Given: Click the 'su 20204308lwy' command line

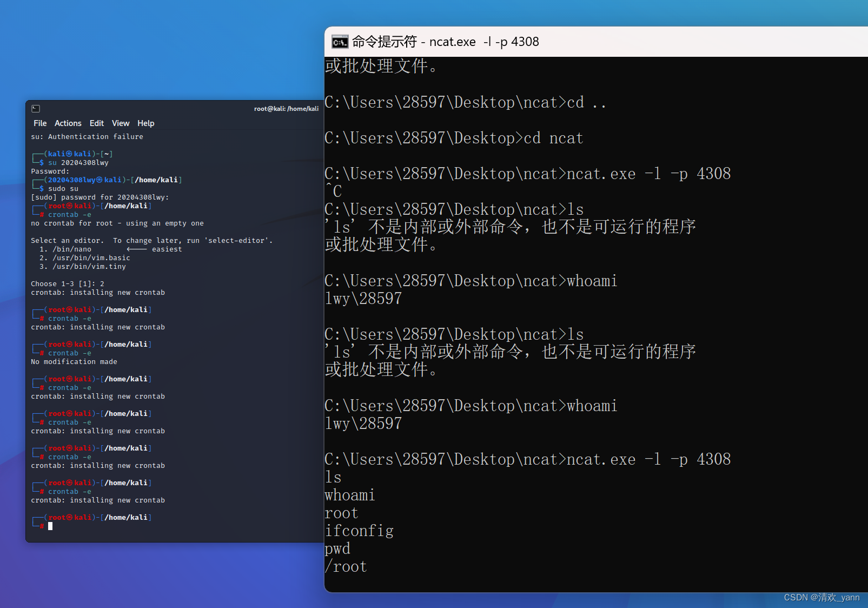Looking at the screenshot, I should [x=78, y=163].
